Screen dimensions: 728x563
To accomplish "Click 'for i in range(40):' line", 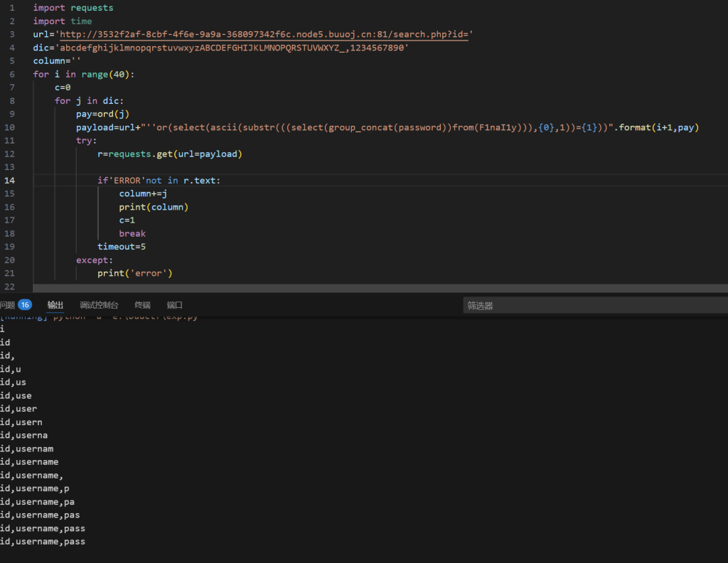I will 84,74.
